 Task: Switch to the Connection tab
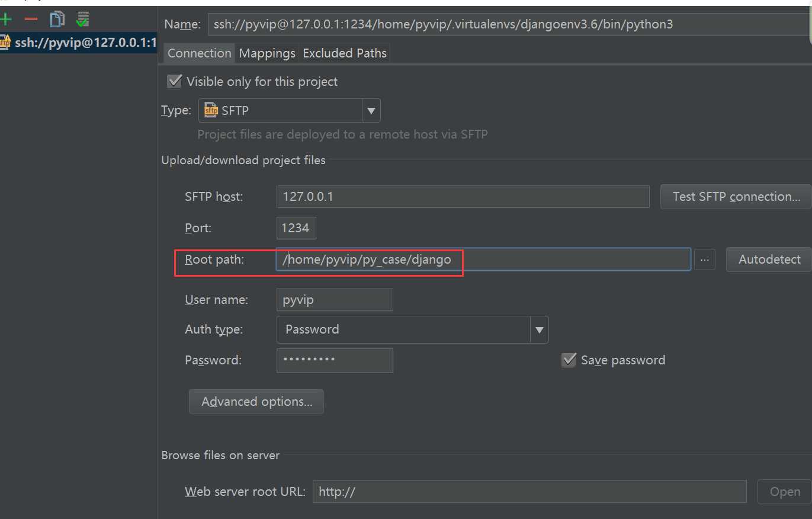[x=199, y=53]
